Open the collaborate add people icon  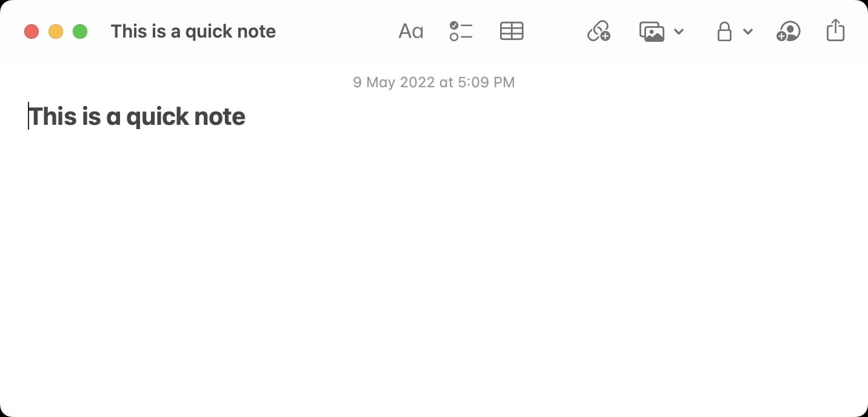pyautogui.click(x=788, y=32)
